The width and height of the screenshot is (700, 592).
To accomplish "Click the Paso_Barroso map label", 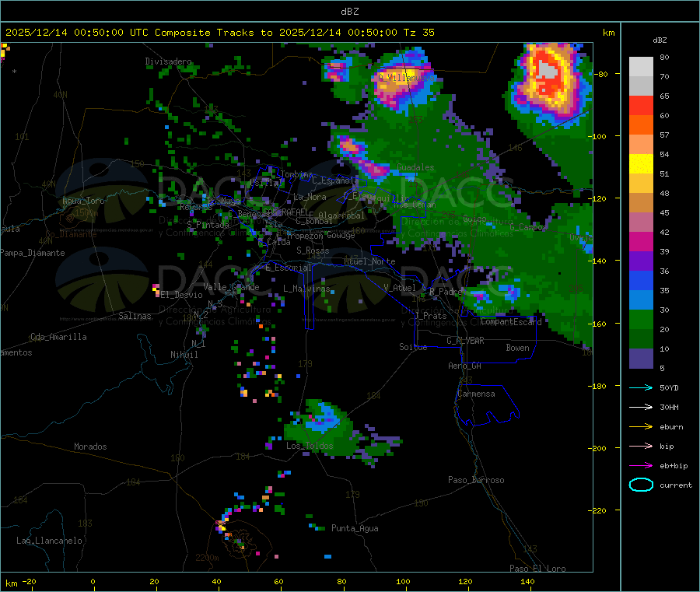I will click(476, 480).
